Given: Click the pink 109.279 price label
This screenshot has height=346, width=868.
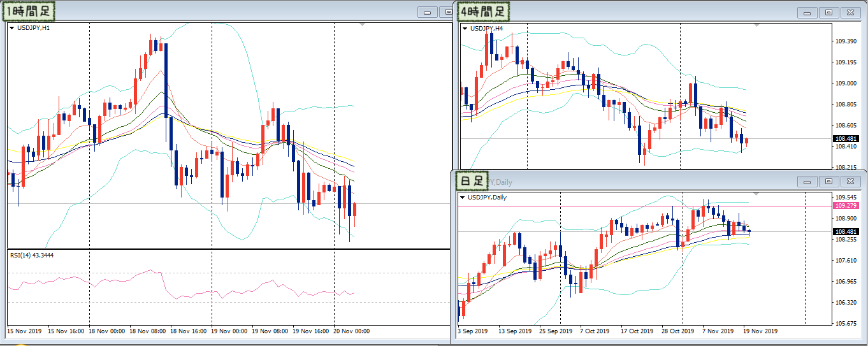Looking at the screenshot, I should click(845, 205).
